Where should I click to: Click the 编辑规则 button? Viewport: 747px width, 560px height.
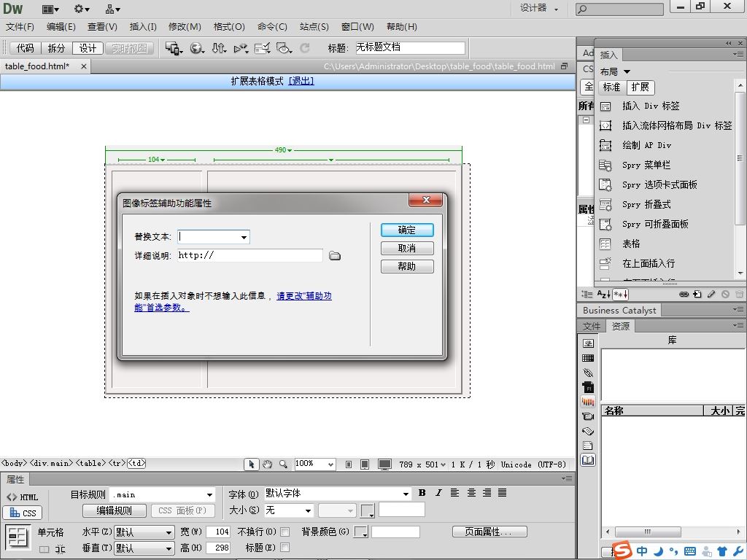click(x=115, y=510)
